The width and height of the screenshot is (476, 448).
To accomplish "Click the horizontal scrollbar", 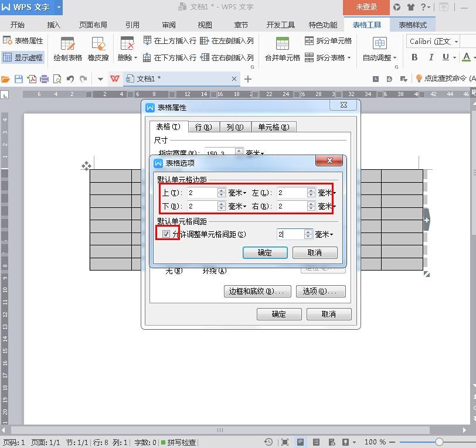I will pos(220,430).
